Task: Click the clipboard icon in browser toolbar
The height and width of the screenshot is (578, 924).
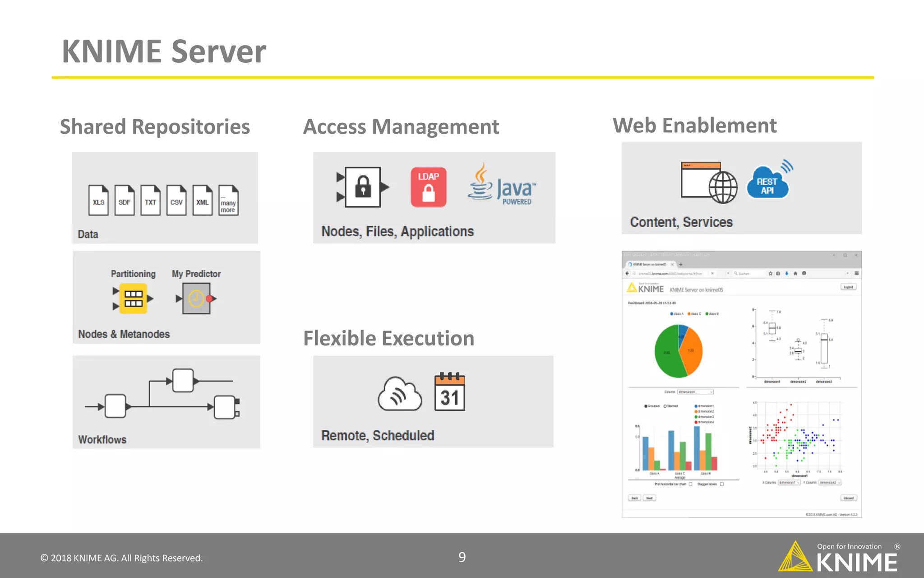Action: (x=778, y=274)
